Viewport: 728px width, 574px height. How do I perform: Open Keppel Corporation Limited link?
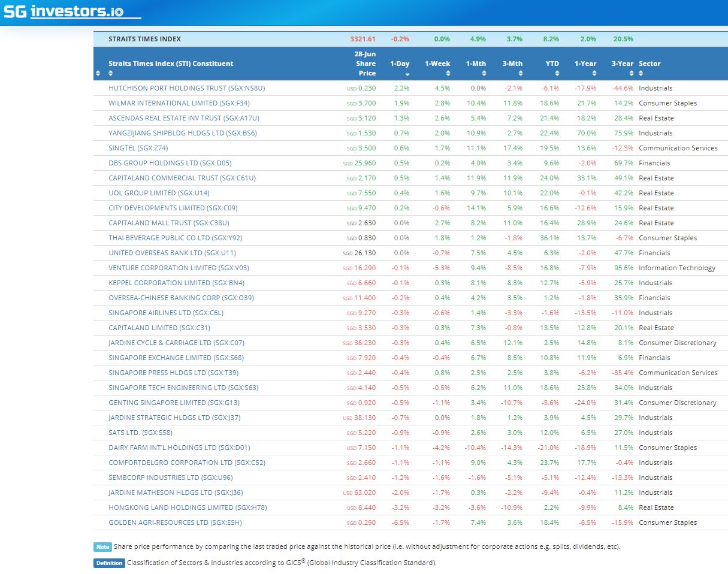click(176, 283)
